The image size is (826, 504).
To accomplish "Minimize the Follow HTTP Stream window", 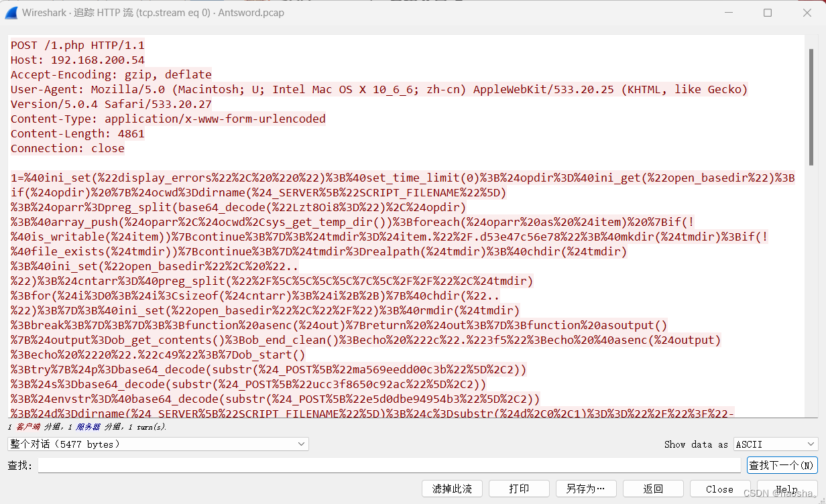I will pos(728,13).
